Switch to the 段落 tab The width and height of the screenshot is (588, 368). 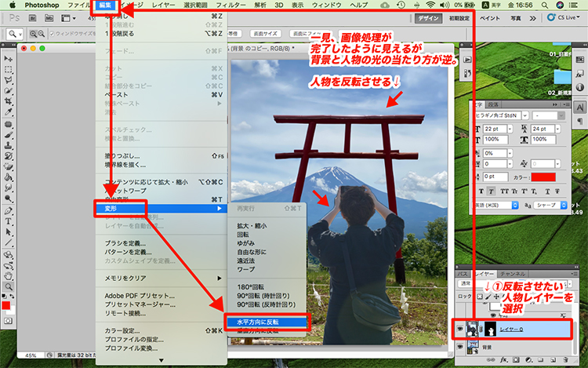493,104
